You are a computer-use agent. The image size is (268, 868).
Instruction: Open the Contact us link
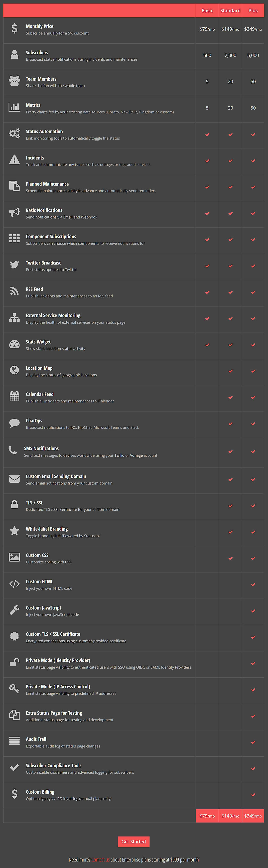coord(100,859)
